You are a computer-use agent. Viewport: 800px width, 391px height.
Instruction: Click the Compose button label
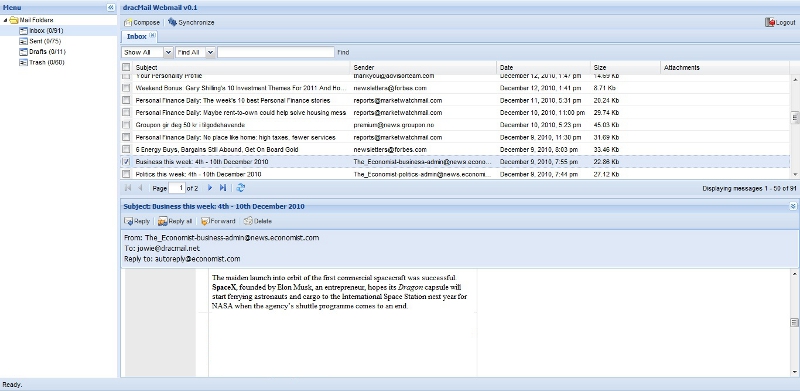146,22
